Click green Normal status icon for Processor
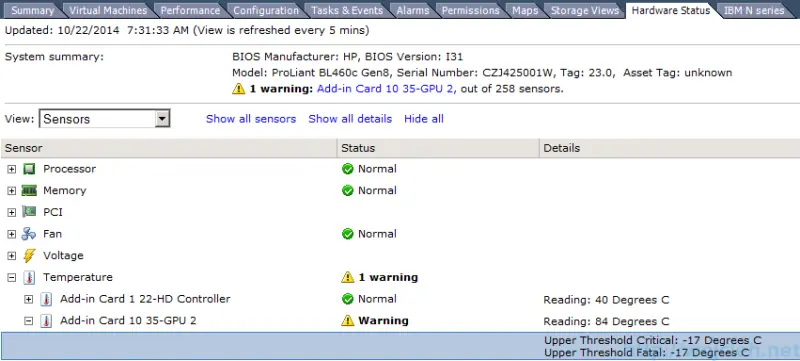Image resolution: width=800 pixels, height=361 pixels. 348,169
